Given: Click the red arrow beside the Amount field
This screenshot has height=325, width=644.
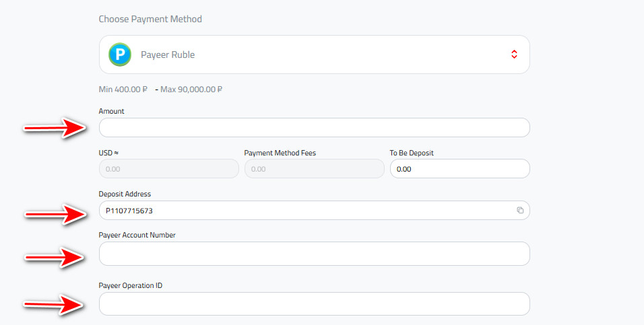Looking at the screenshot, I should coord(54,128).
